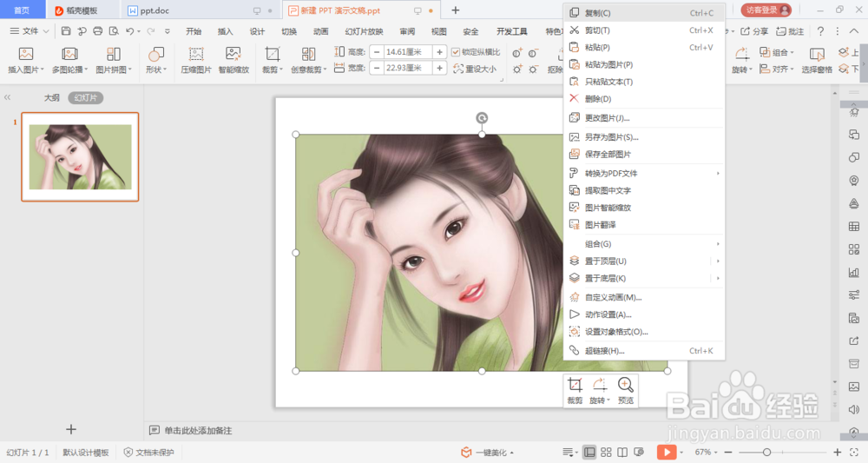
Task: Click the 分享 share button
Action: click(x=754, y=31)
